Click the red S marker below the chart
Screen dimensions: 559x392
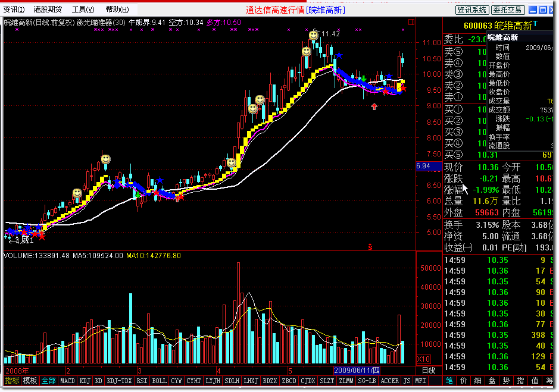tap(370, 247)
